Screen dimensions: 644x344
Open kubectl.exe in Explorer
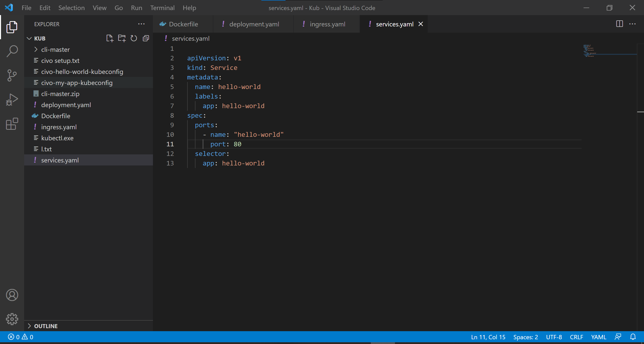(x=89, y=138)
